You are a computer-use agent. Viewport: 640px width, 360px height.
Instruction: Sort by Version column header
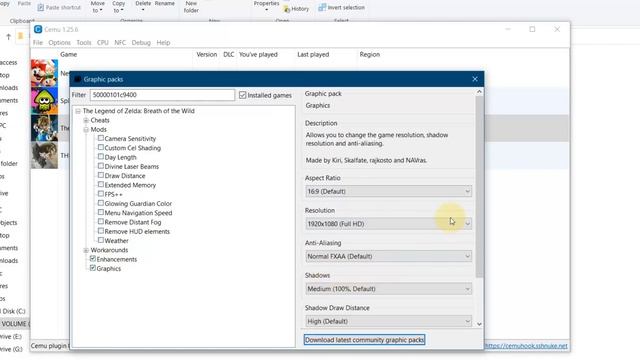coord(207,54)
